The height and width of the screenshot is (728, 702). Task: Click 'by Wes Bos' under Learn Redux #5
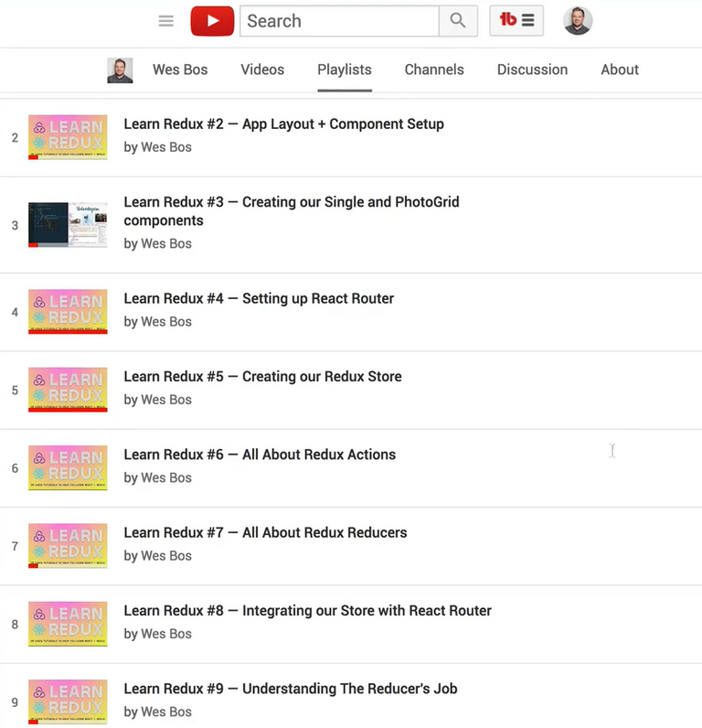click(x=157, y=400)
